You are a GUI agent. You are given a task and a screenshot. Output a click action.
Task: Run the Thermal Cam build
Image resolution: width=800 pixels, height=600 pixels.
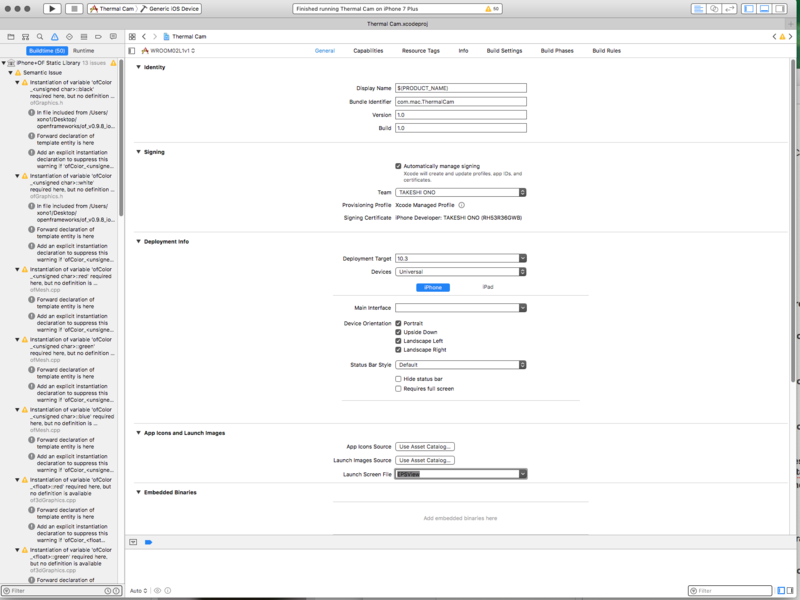click(52, 9)
